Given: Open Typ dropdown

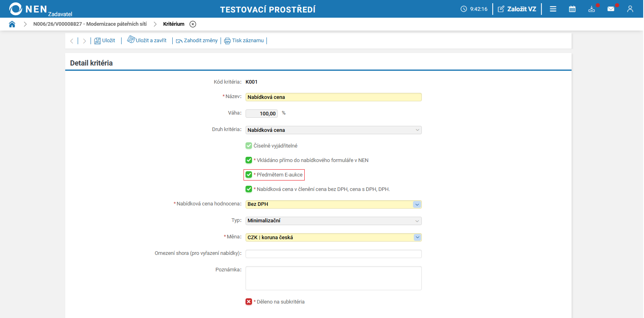Looking at the screenshot, I should [x=334, y=221].
